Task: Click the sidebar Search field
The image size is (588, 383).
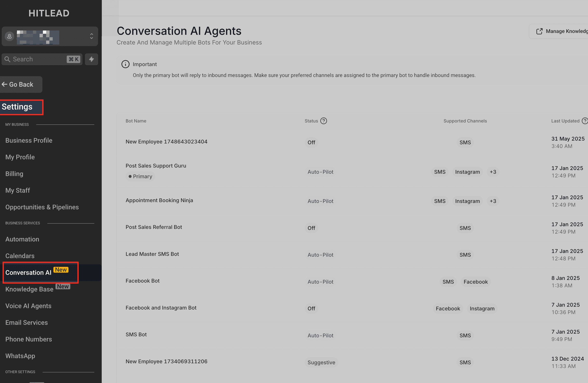Action: [42, 59]
